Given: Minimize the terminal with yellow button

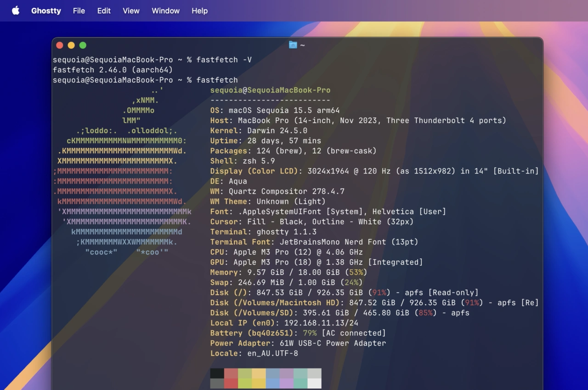Looking at the screenshot, I should click(x=71, y=45).
